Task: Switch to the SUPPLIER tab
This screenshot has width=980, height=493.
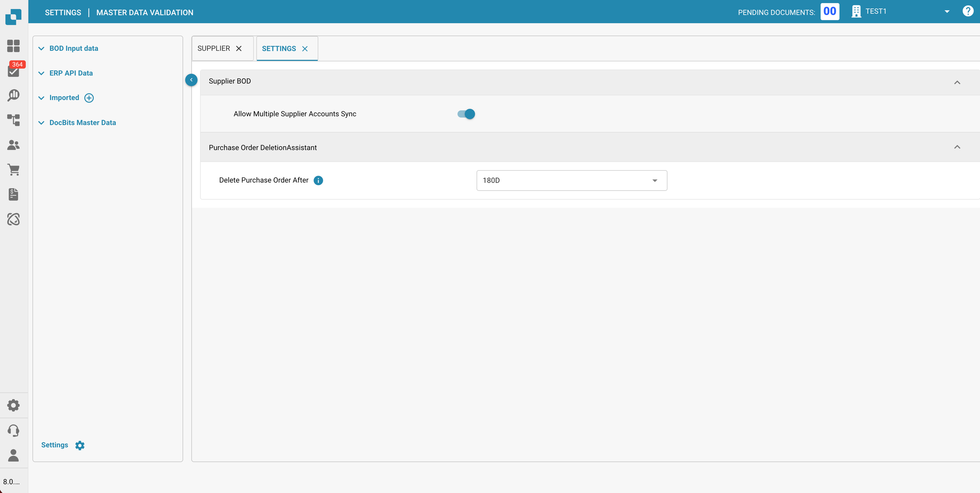Action: (214, 48)
